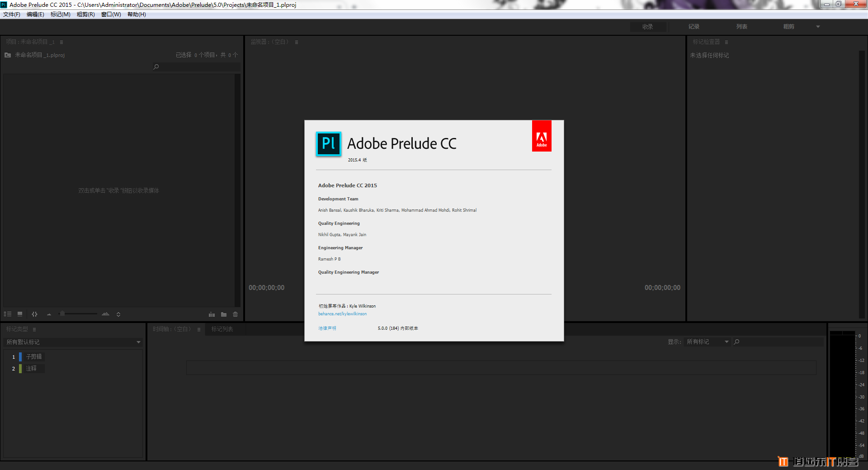868x470 pixels.
Task: Click the left monitor timecode 00;00;00;00
Action: (267, 288)
